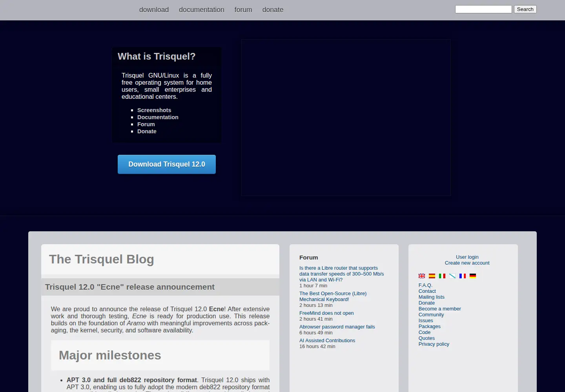
Task: Focus the search text field
Action: (x=483, y=9)
